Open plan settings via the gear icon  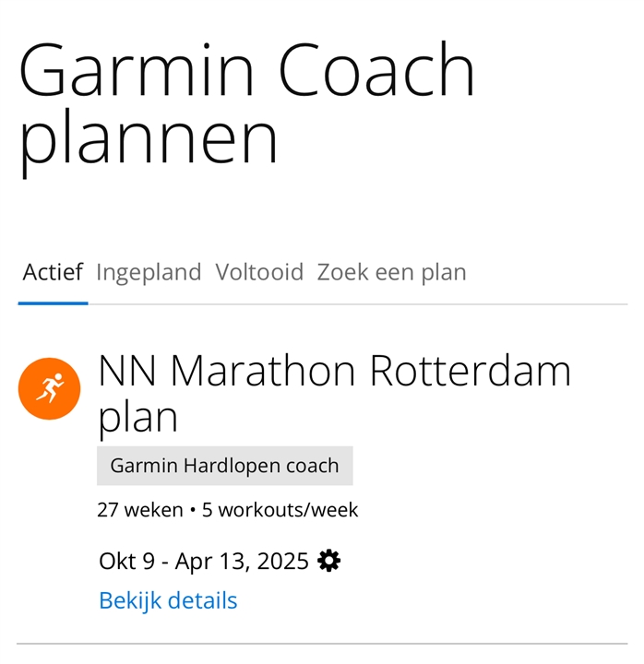coord(328,561)
